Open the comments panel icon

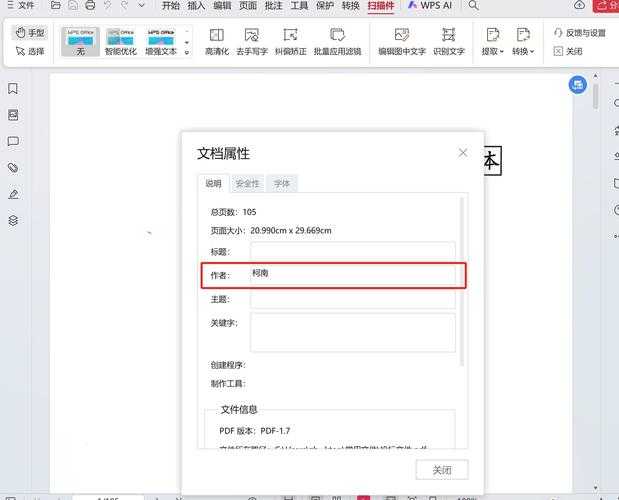click(13, 141)
